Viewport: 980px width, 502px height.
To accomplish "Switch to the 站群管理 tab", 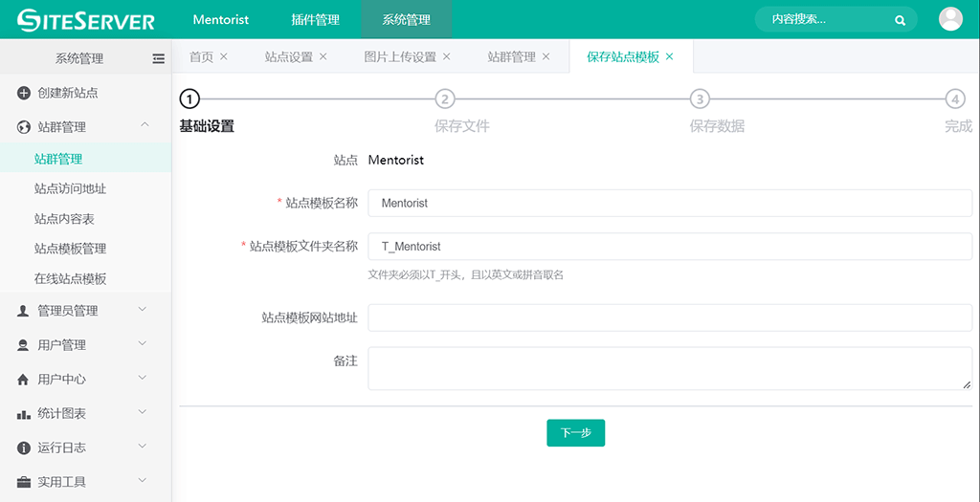I will coord(511,56).
